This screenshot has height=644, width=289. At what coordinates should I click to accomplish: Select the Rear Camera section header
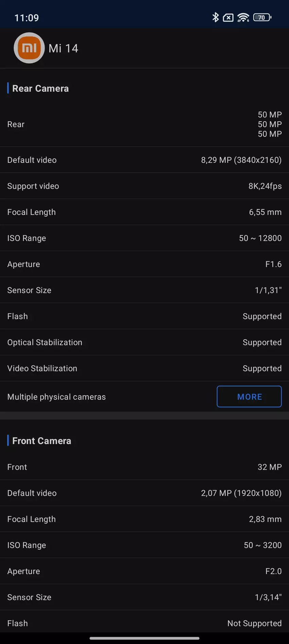40,89
